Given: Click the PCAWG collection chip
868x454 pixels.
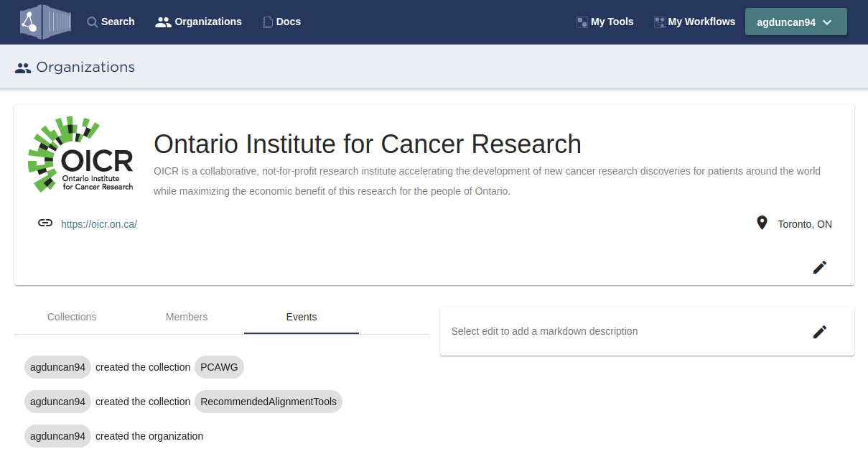Looking at the screenshot, I should click(219, 367).
